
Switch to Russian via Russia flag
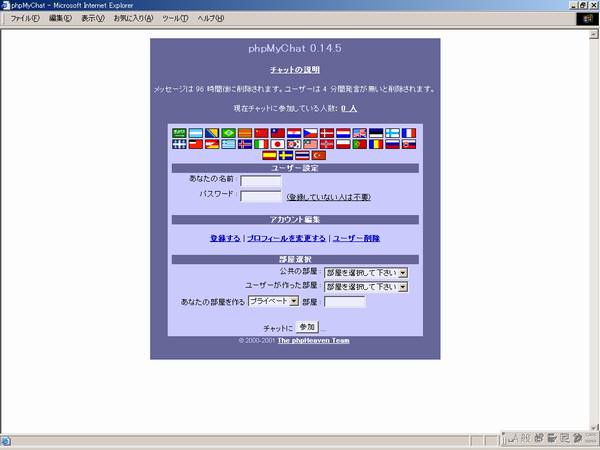393,144
